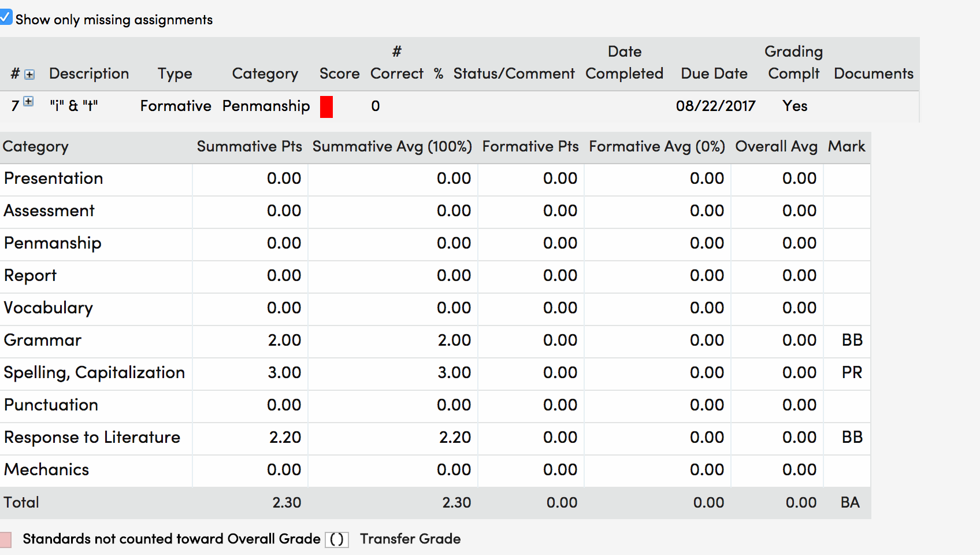Click the pink Standards not counted legend swatch
Viewport: 980px width, 555px height.
[5, 539]
